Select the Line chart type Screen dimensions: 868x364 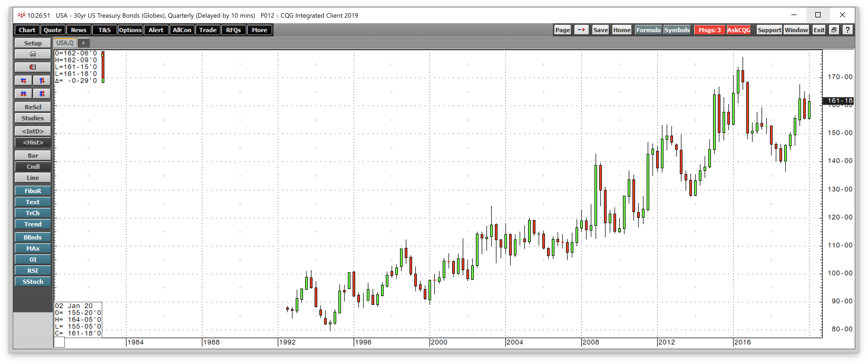click(33, 178)
